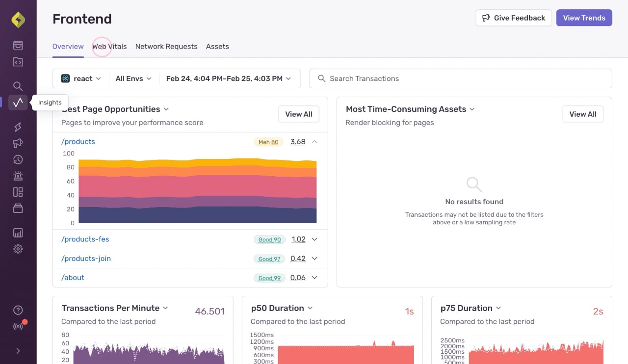Open the megaphone User Feedback icon

18,143
